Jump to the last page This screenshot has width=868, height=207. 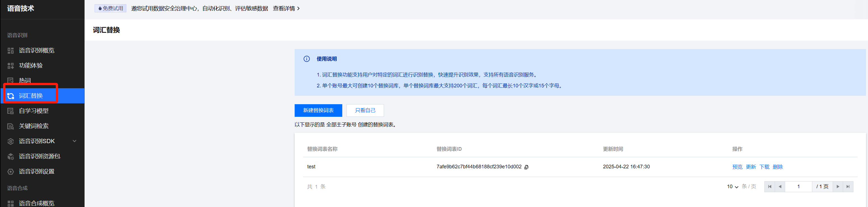pos(848,187)
